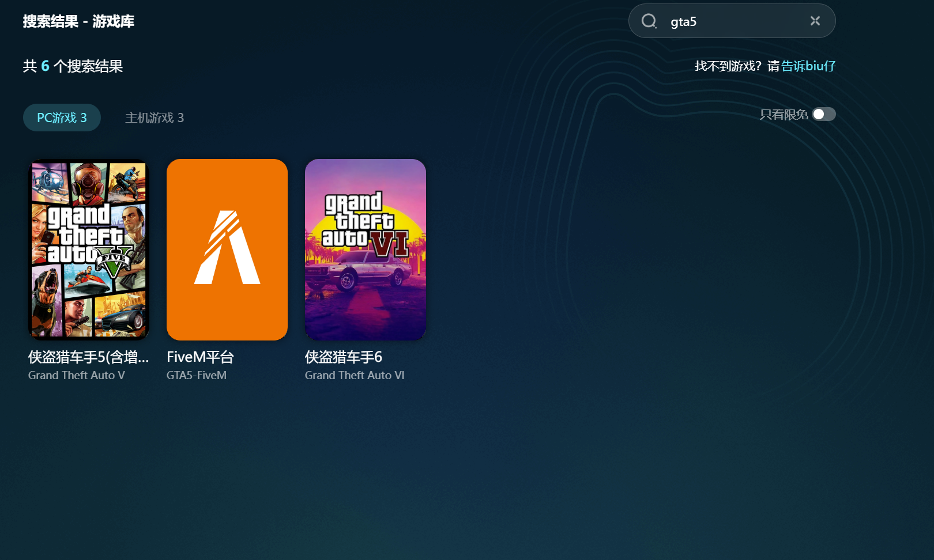This screenshot has height=560, width=934.
Task: Click the GTA5-FiveM subtitle
Action: tap(197, 375)
